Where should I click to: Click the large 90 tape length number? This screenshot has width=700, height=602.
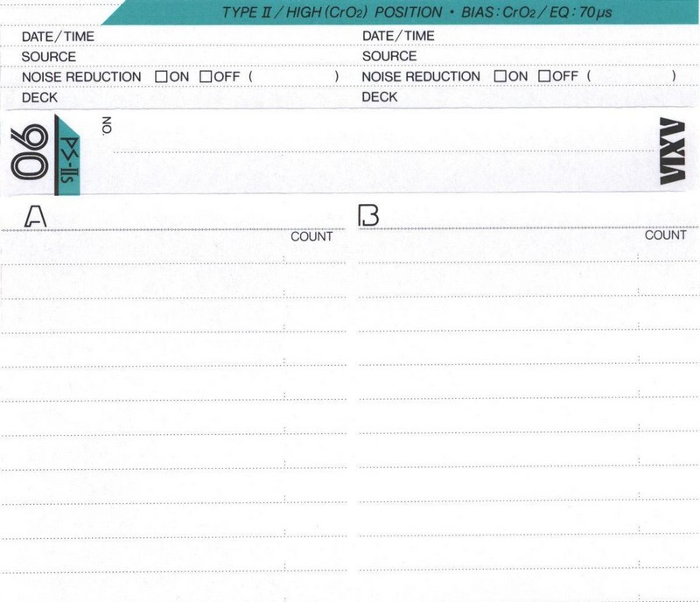(30, 154)
